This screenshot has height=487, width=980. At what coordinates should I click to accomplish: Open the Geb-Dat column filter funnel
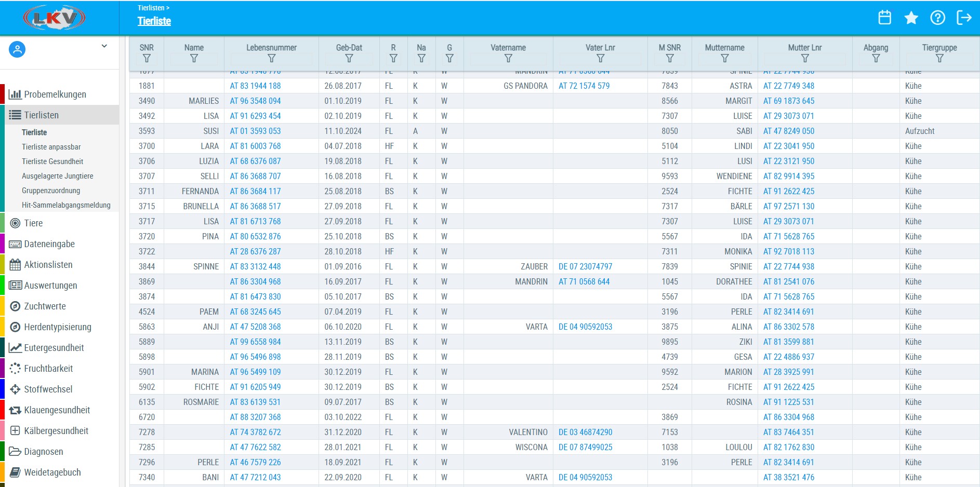(349, 59)
